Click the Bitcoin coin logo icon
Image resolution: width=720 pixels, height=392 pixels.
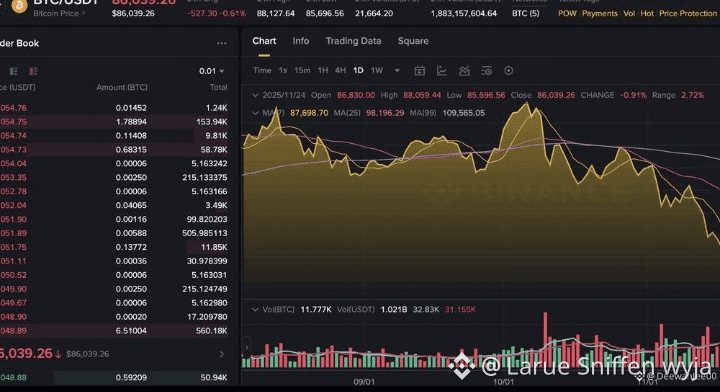click(x=19, y=6)
